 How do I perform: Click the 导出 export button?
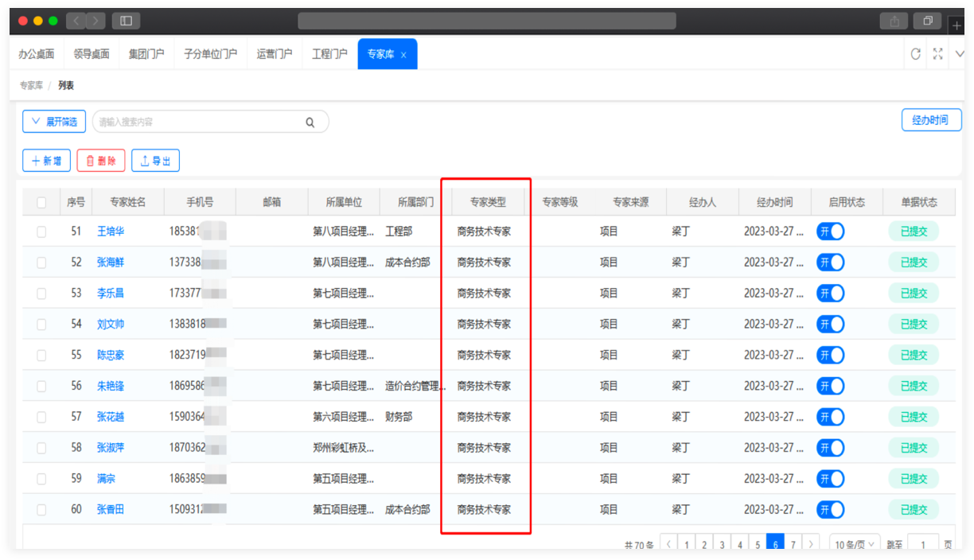[x=155, y=161]
